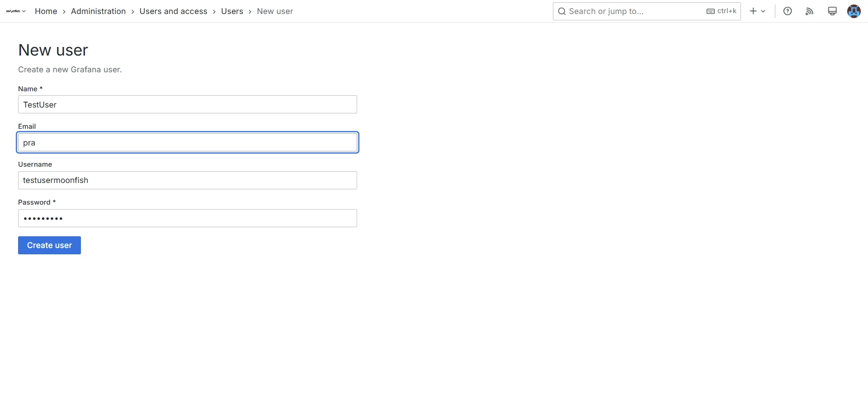Screen dimensions: 868x412
Task: Expand the chevron next to the plus icon
Action: coord(763,11)
